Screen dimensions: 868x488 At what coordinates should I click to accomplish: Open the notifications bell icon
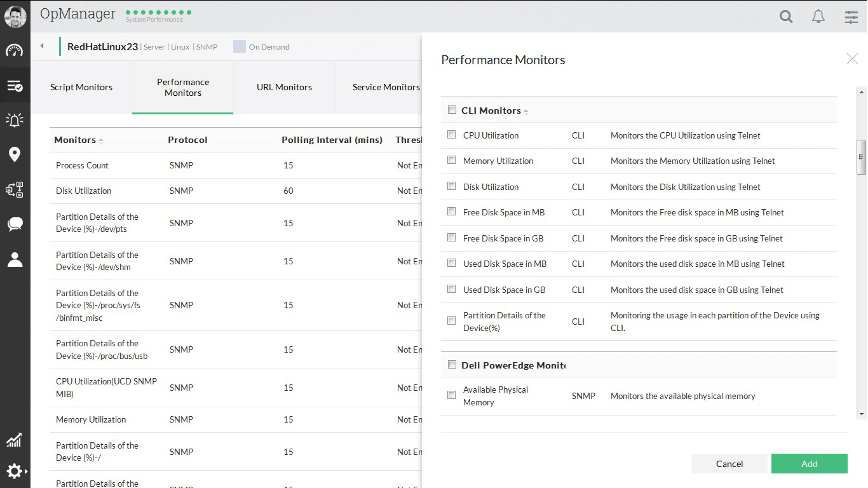point(818,17)
